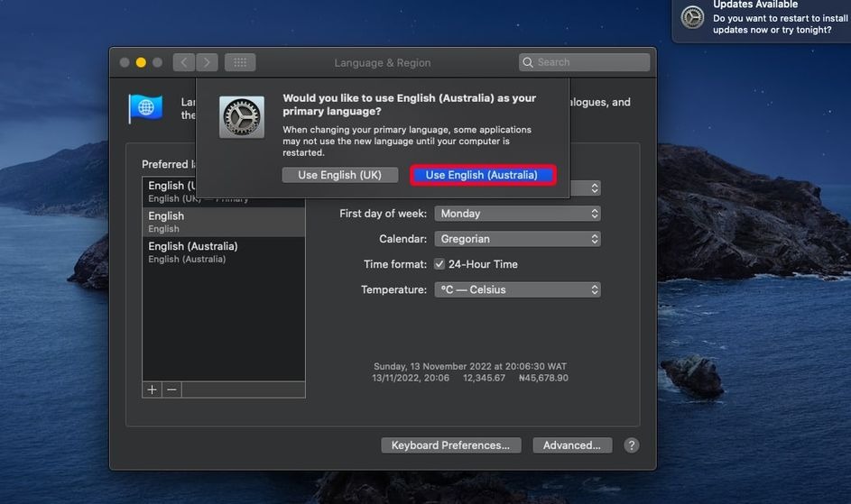
Task: Select English (Australia) in language list
Action: tap(223, 252)
